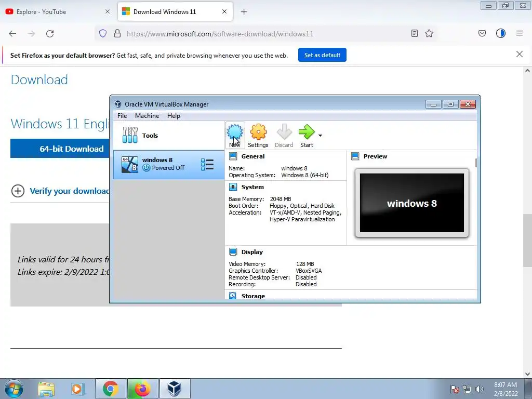The width and height of the screenshot is (532, 399).
Task: Open the VirtualBox Machine menu
Action: coord(147,116)
